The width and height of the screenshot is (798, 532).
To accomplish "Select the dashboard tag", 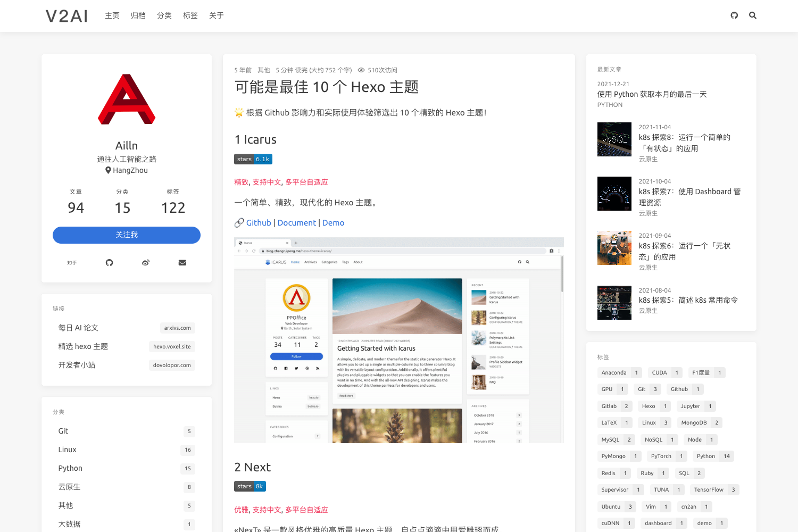I will (664, 523).
